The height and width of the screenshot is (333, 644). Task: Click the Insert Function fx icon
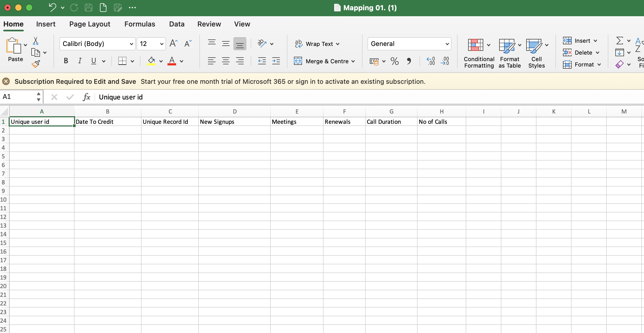coord(86,97)
